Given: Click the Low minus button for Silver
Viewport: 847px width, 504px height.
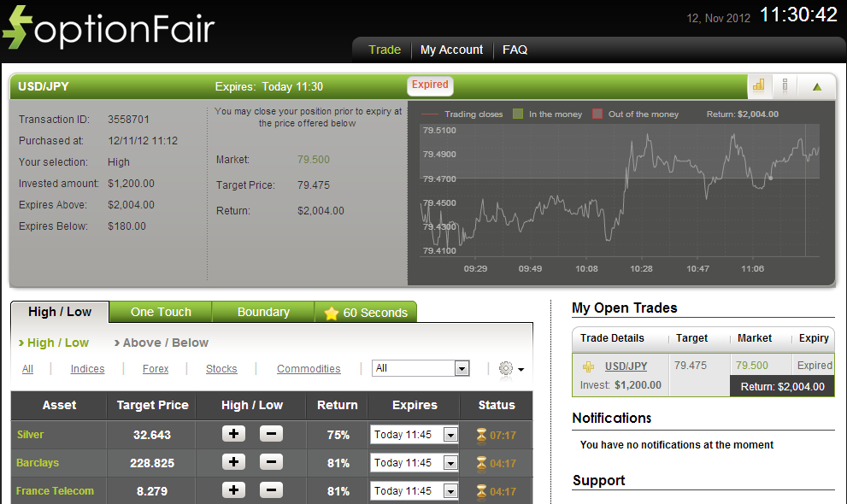Looking at the screenshot, I should [271, 434].
